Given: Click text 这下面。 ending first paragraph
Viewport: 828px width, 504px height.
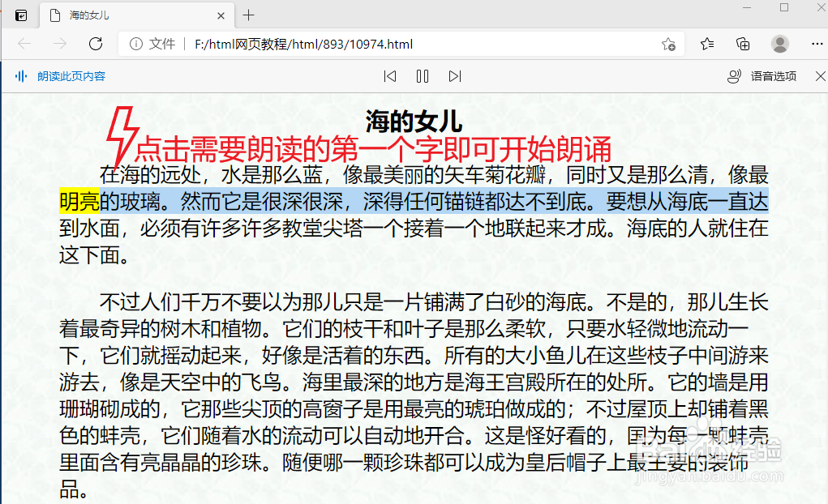Looking at the screenshot, I should [94, 255].
